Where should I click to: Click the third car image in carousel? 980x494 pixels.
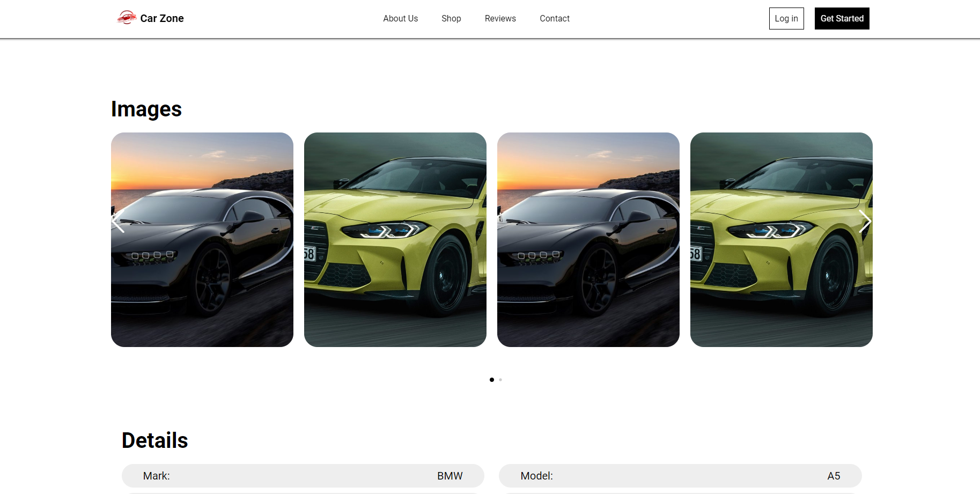[x=588, y=239]
